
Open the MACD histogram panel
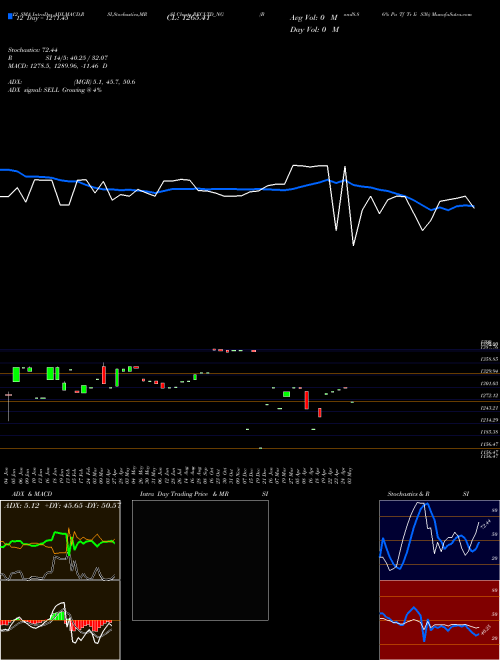(x=60, y=620)
